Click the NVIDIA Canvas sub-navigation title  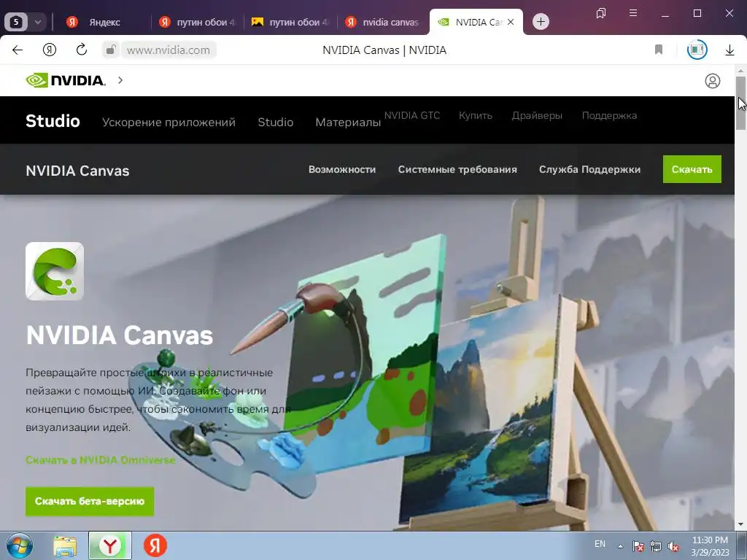77,171
